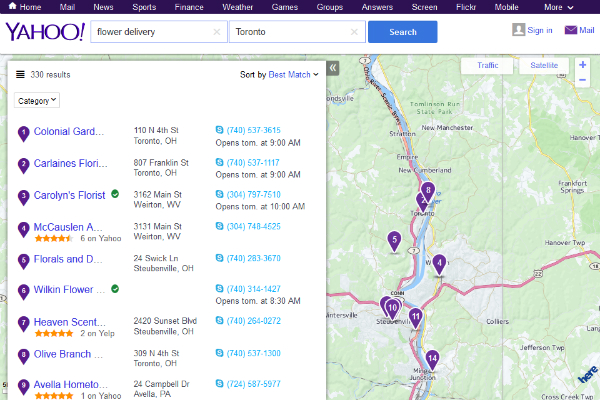Click result pin 3 beside Carolyn's Florist
The image size is (600, 400).
tap(24, 198)
